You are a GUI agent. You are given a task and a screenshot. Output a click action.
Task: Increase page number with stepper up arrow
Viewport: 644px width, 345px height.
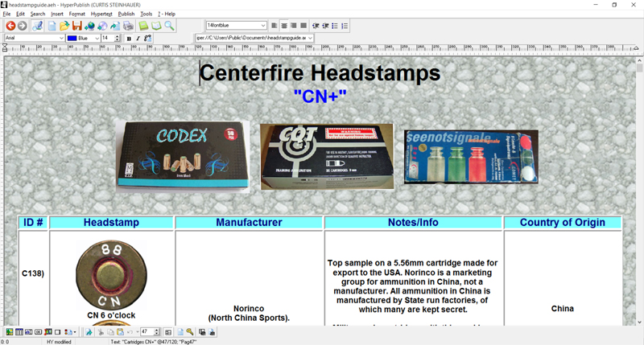pos(156,330)
